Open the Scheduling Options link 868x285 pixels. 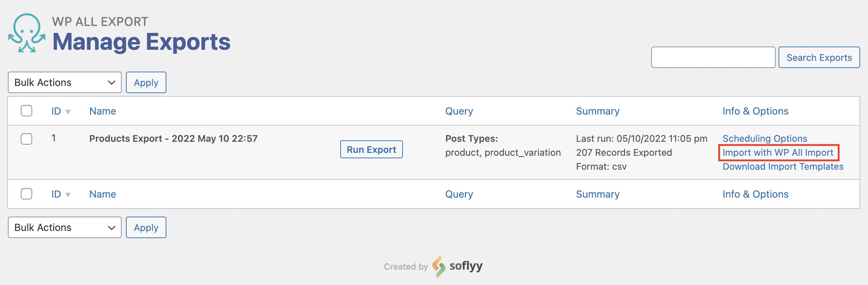pos(765,139)
